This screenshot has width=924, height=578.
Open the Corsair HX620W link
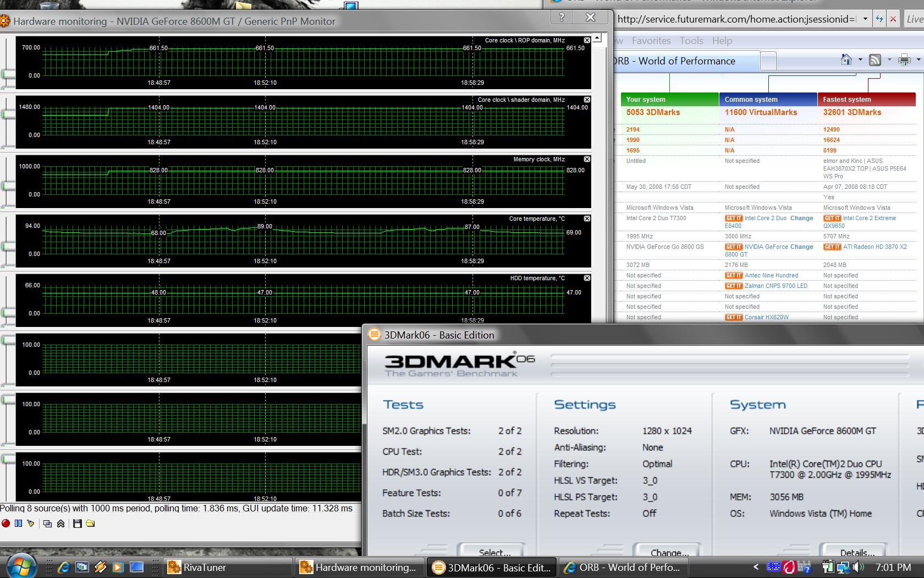(767, 317)
